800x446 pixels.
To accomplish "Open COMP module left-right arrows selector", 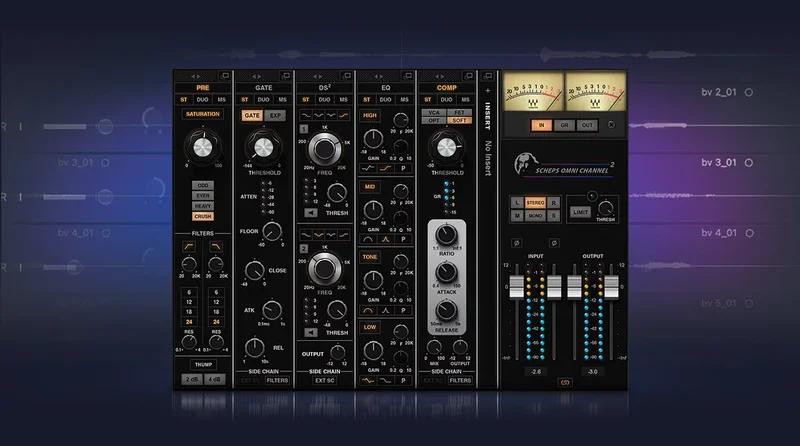I will point(440,77).
